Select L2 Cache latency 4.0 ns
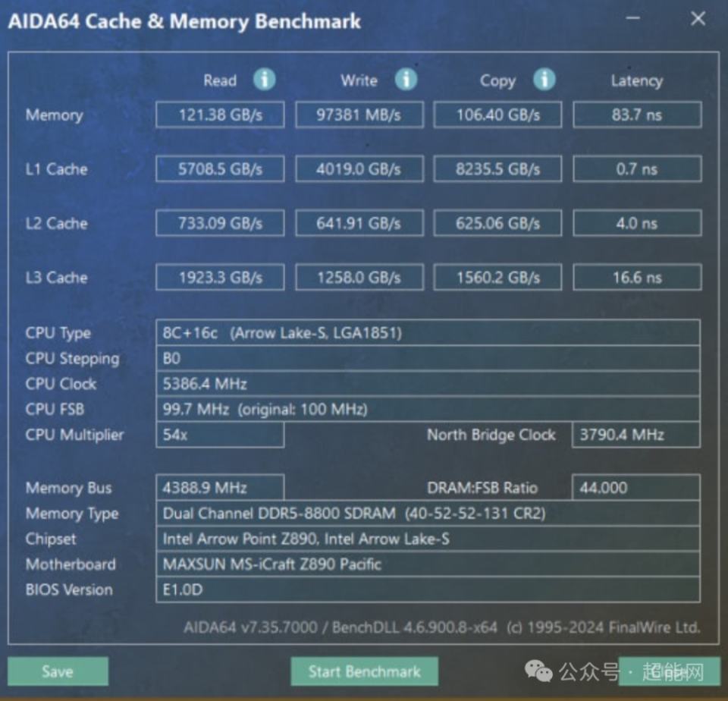 point(637,223)
